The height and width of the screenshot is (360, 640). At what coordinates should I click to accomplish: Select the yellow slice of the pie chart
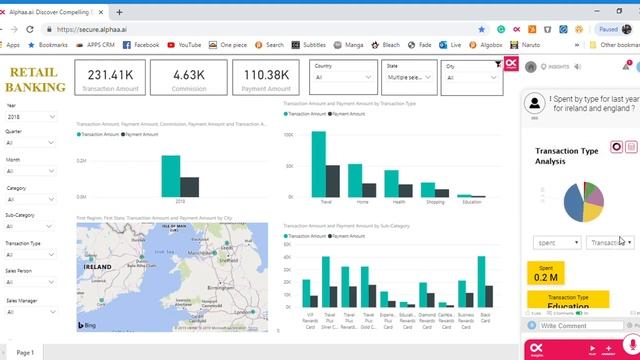(x=593, y=212)
